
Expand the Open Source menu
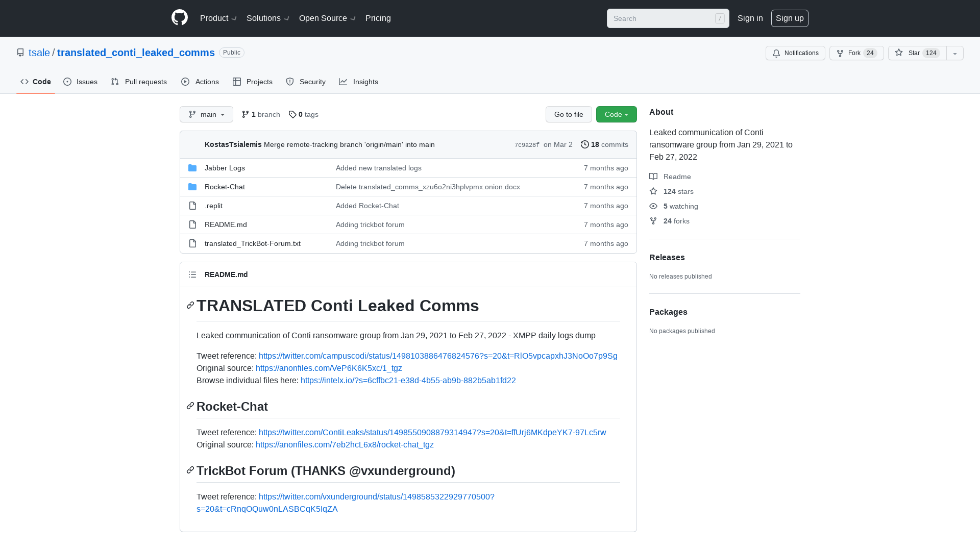coord(327,18)
